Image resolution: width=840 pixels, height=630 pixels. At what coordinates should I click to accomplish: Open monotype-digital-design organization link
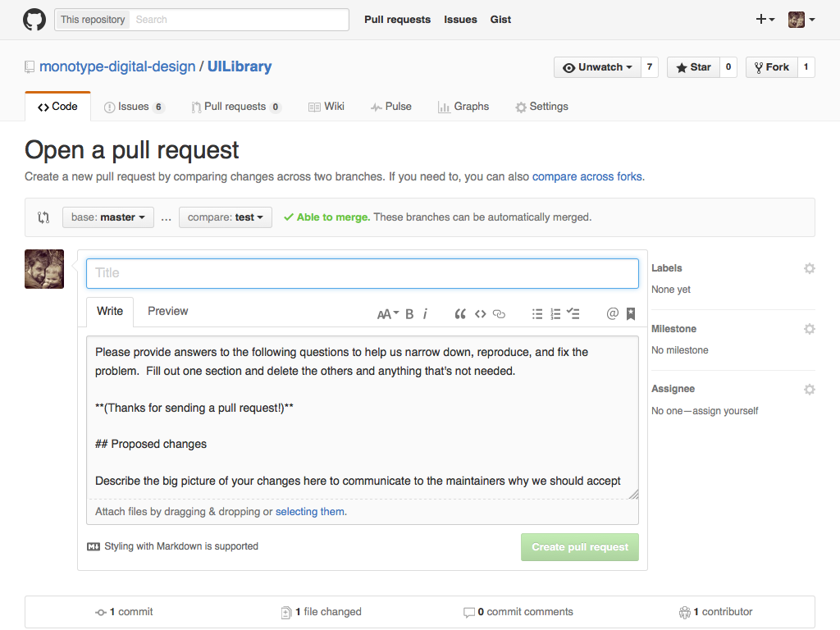click(x=117, y=66)
